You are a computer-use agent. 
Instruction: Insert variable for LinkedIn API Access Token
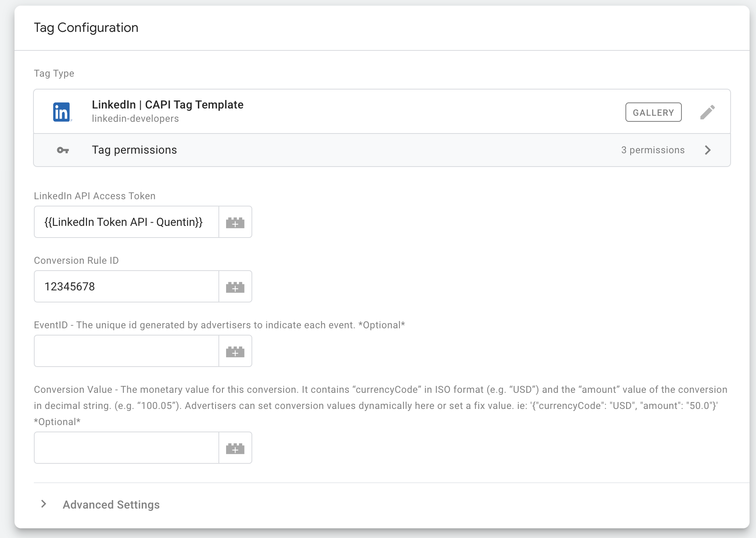(x=235, y=222)
